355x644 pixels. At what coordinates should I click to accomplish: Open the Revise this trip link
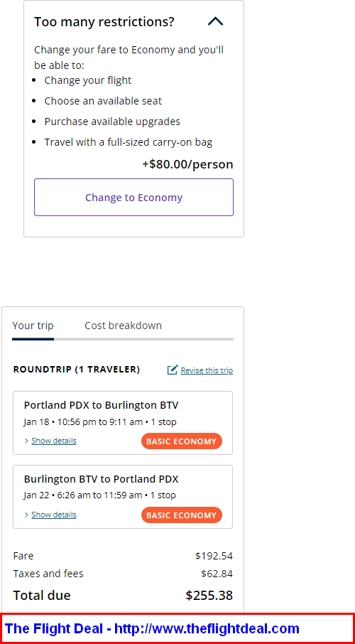click(207, 370)
